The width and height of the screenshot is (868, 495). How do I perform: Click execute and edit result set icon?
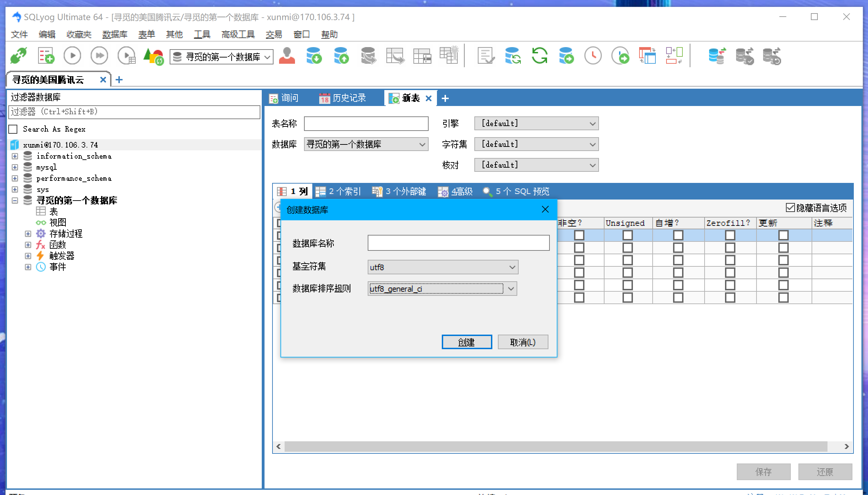[126, 56]
